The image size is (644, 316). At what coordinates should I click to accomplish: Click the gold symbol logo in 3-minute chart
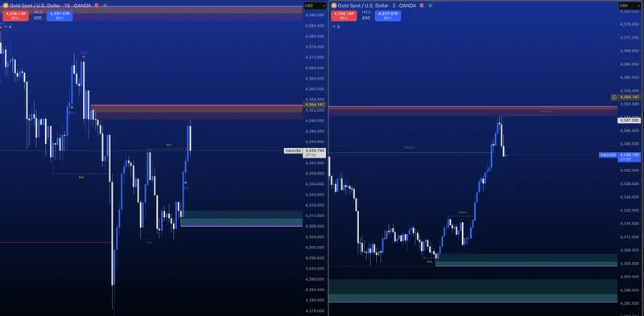[334, 6]
